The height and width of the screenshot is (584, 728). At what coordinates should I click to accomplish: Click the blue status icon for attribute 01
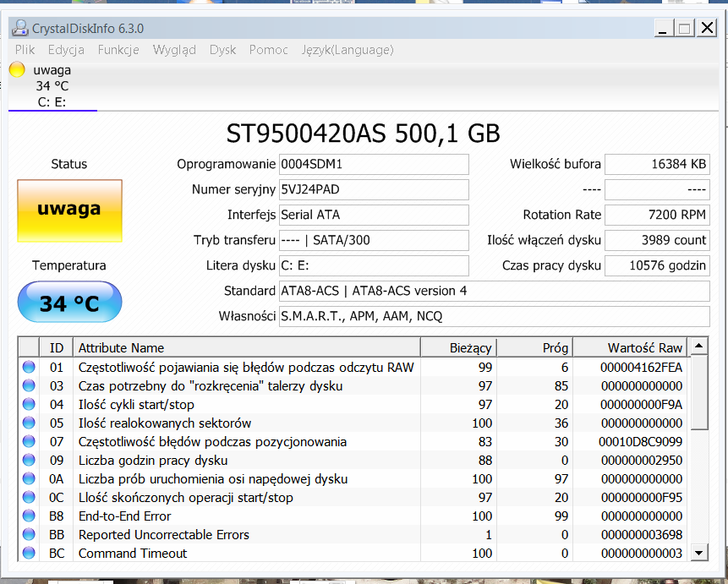29,367
